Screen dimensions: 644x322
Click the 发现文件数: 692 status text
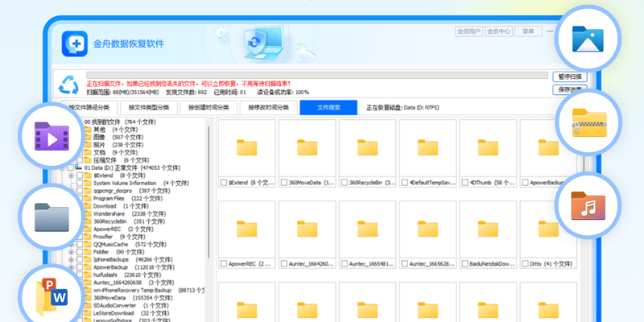[186, 93]
